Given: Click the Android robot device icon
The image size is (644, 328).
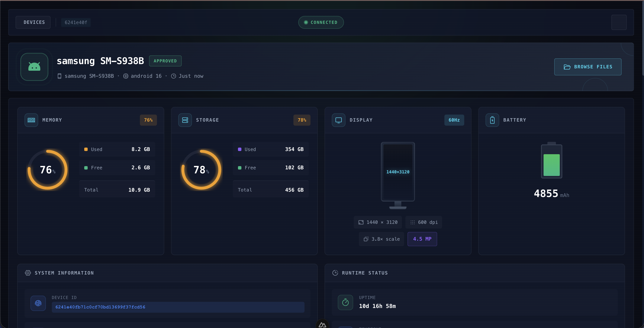Looking at the screenshot, I should (34, 67).
